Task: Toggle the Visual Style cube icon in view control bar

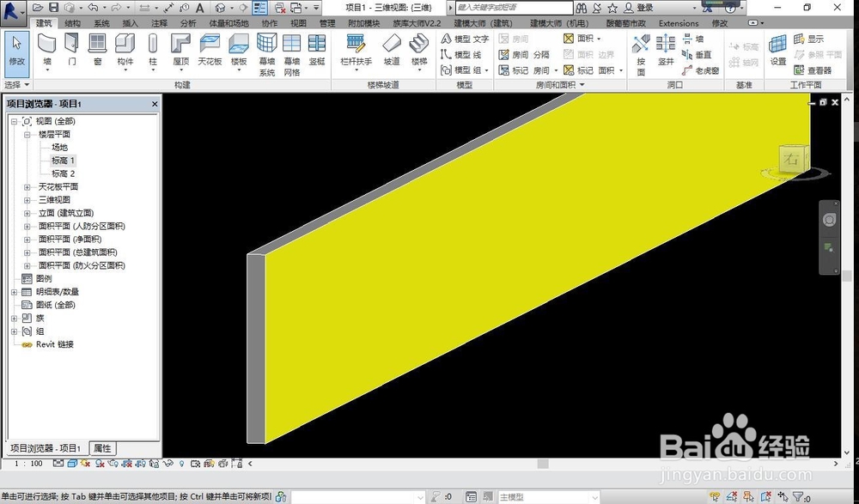Action: coord(72,464)
